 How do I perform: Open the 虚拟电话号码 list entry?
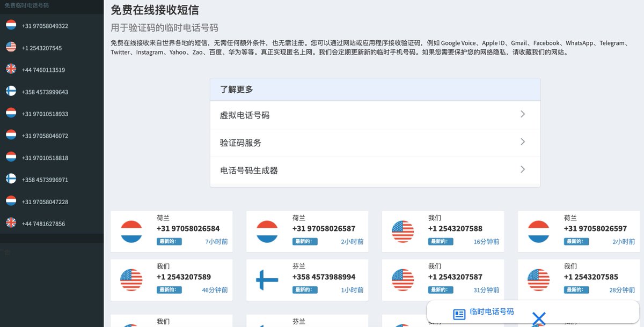(375, 115)
